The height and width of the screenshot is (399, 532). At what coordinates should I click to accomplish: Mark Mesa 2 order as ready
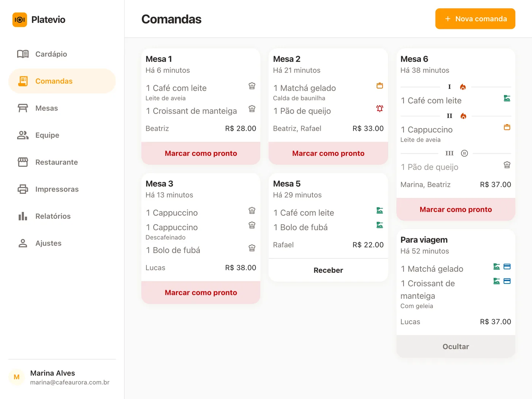(x=328, y=153)
